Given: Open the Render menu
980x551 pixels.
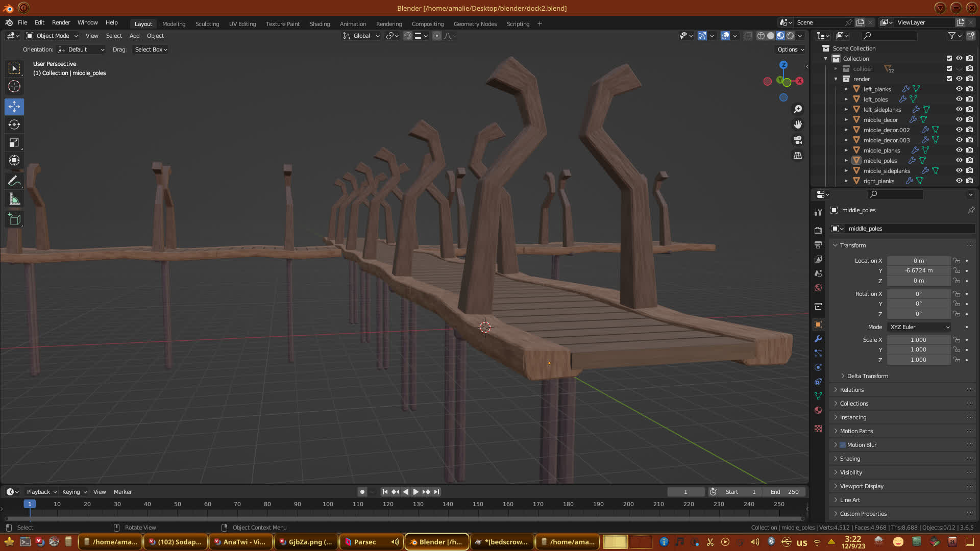Looking at the screenshot, I should tap(61, 22).
